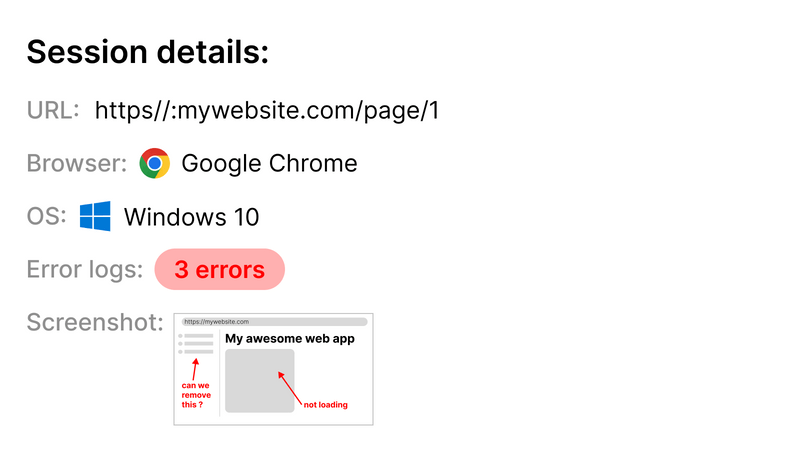Click the 'not loading' red annotation
This screenshot has width=800, height=450.
pyautogui.click(x=325, y=405)
